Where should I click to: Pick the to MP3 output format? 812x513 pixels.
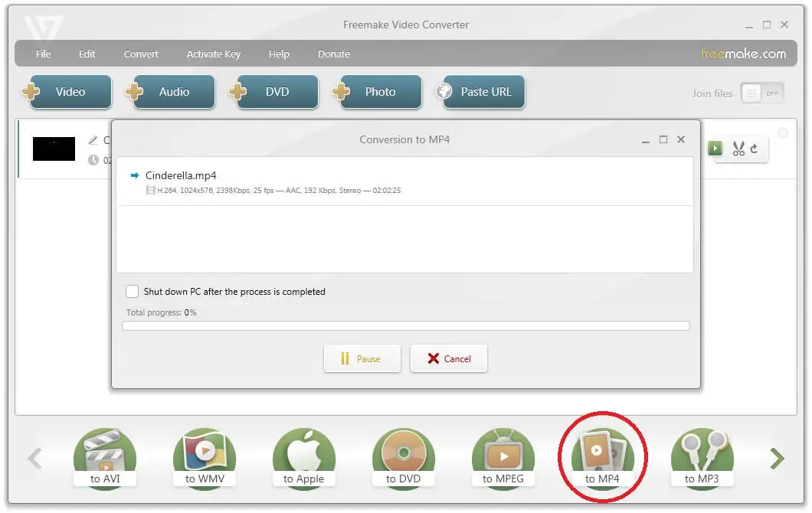702,458
